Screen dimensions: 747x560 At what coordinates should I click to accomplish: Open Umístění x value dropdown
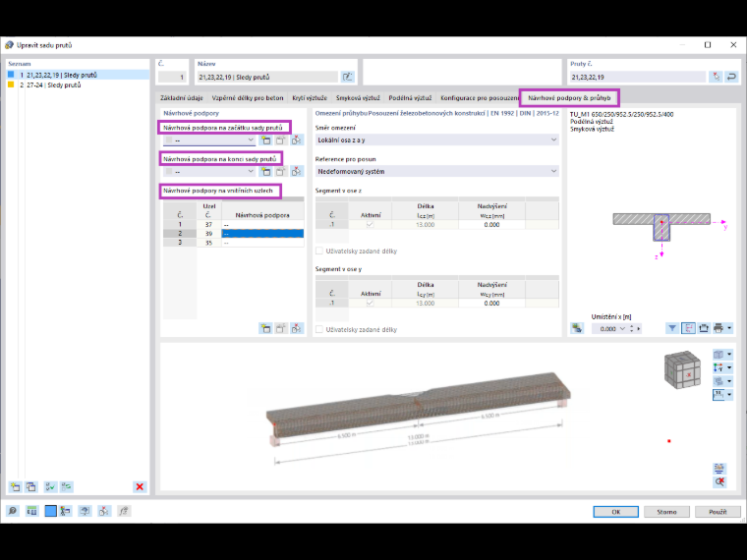[622, 328]
